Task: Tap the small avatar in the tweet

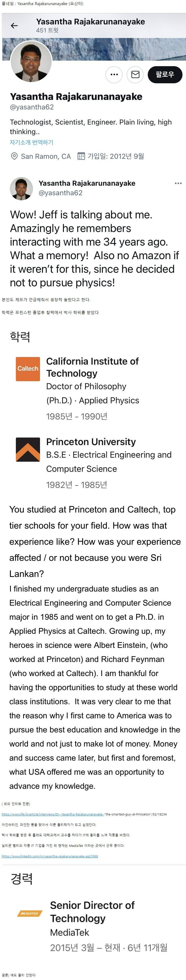Action: [21, 188]
